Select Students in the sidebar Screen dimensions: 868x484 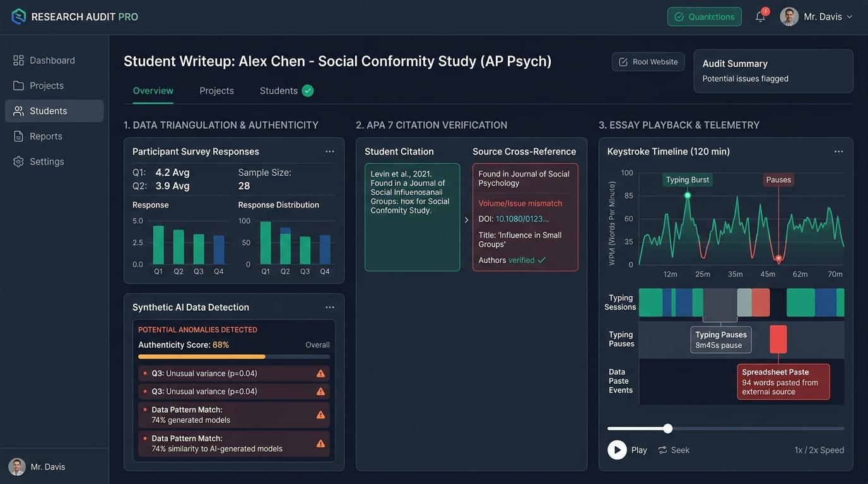point(54,111)
